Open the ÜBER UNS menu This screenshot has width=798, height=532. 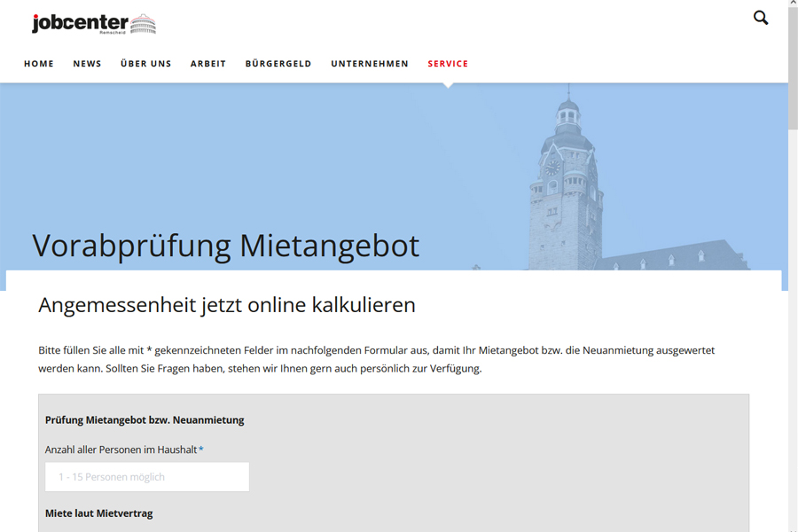pyautogui.click(x=145, y=64)
